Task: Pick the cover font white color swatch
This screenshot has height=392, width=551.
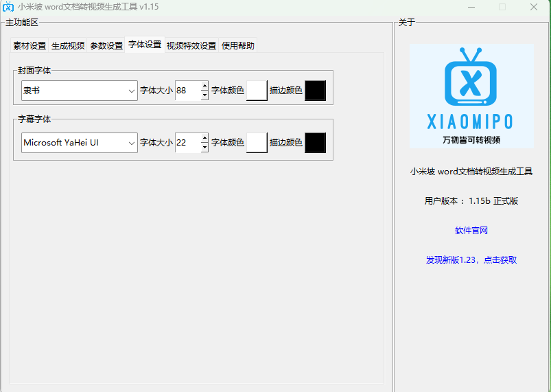Action: click(257, 91)
